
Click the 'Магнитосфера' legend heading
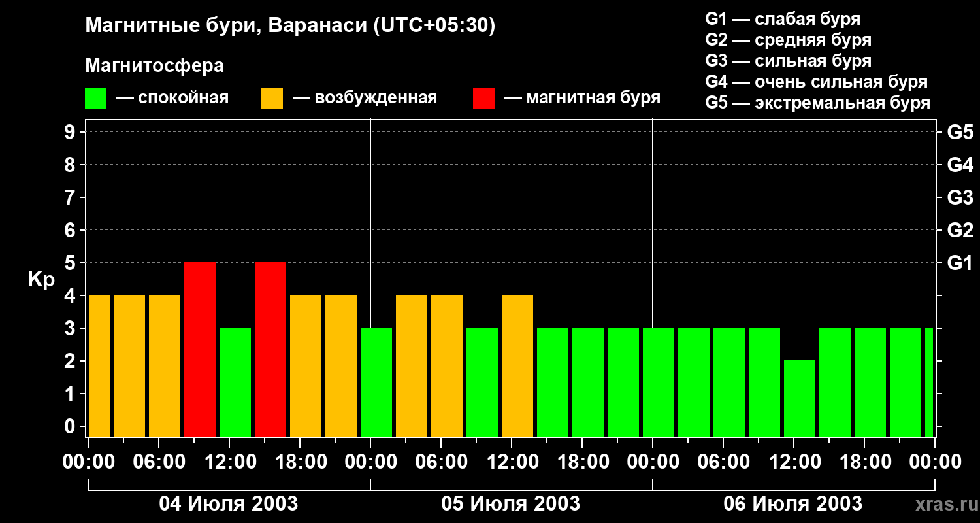(155, 66)
